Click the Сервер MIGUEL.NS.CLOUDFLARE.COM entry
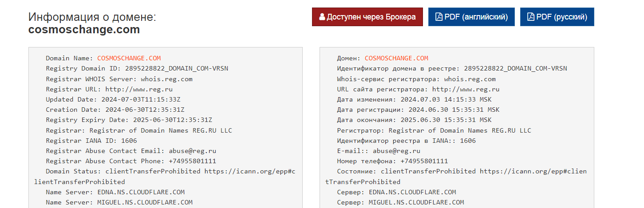 pos(416,202)
